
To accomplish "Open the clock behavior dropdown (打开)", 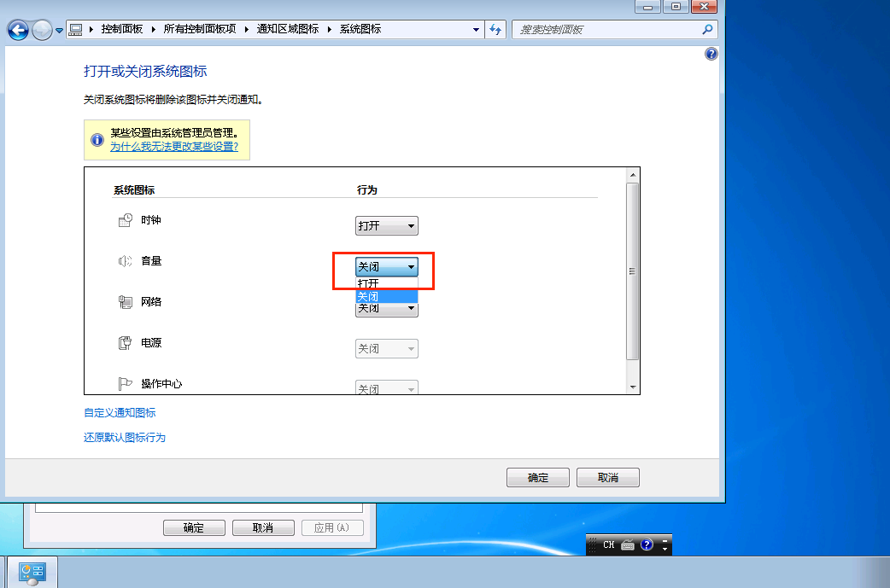I will click(386, 226).
